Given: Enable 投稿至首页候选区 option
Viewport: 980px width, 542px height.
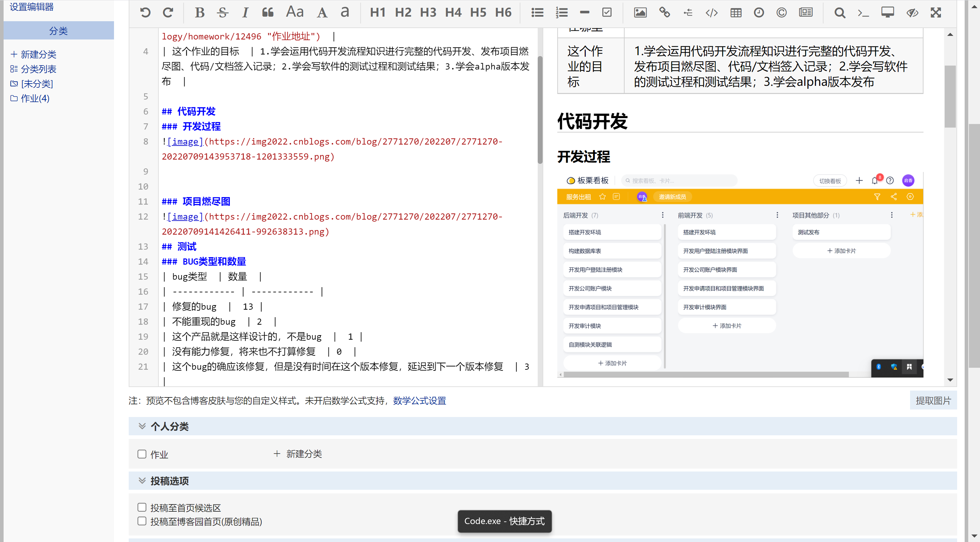Looking at the screenshot, I should (x=142, y=507).
